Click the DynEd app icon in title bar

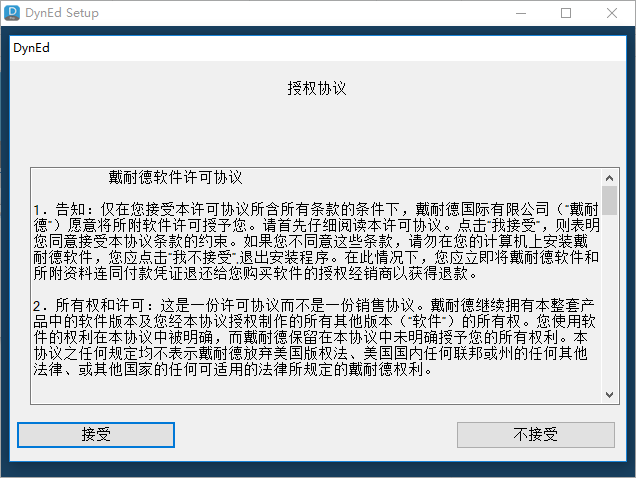[x=12, y=13]
